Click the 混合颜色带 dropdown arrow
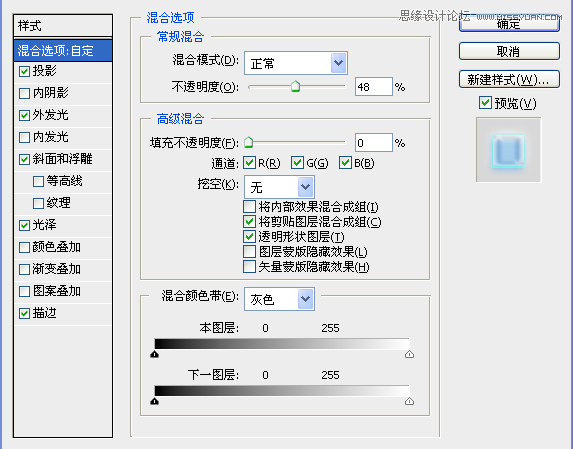Screen dimensions: 573x449 [x=305, y=299]
